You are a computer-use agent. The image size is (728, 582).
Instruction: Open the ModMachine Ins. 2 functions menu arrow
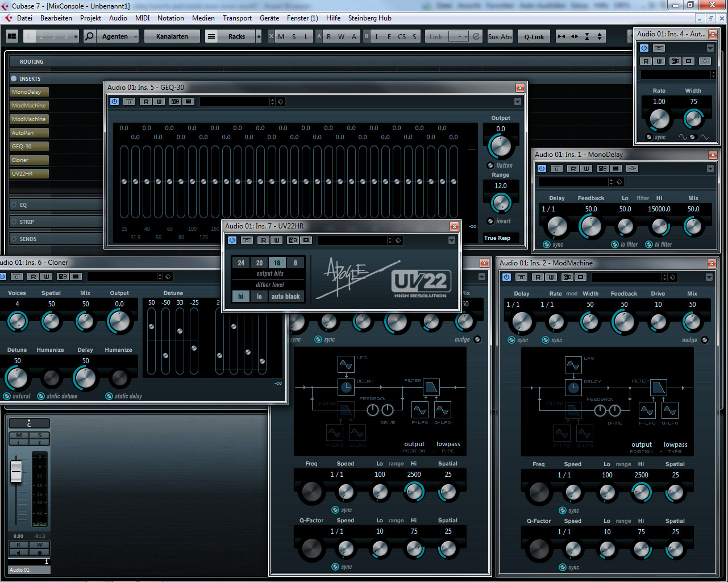pos(709,277)
